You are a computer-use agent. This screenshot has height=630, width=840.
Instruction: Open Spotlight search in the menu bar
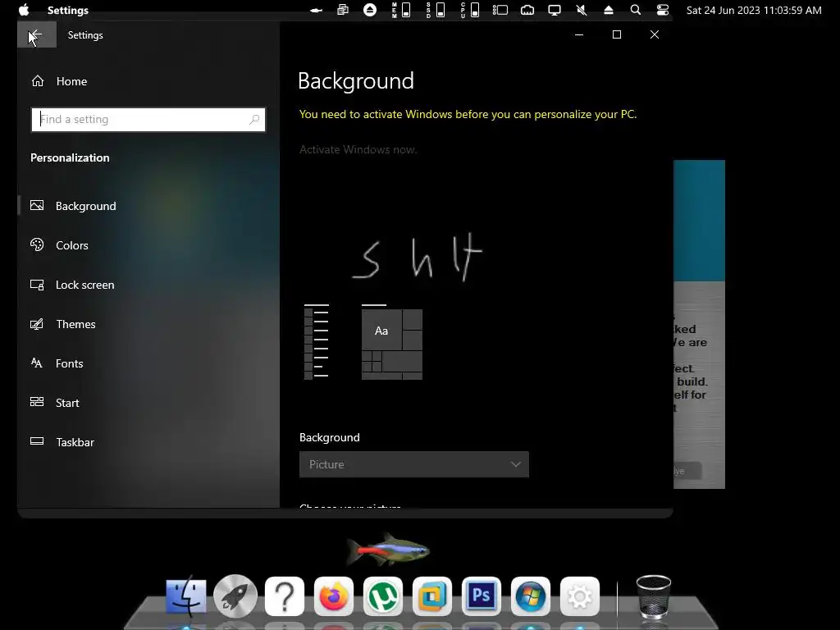(x=636, y=10)
